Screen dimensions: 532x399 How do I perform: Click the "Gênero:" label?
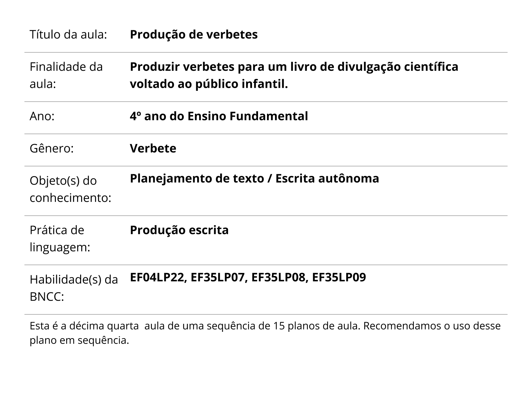coord(52,148)
